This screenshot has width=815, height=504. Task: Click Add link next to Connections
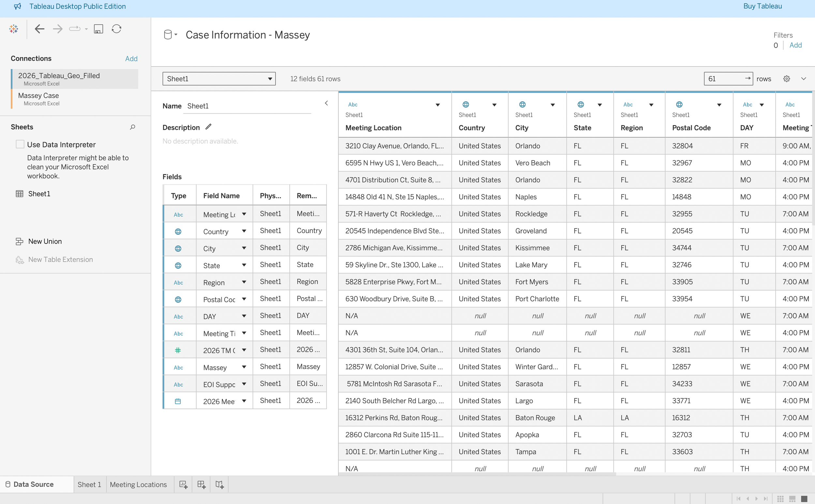pos(131,59)
